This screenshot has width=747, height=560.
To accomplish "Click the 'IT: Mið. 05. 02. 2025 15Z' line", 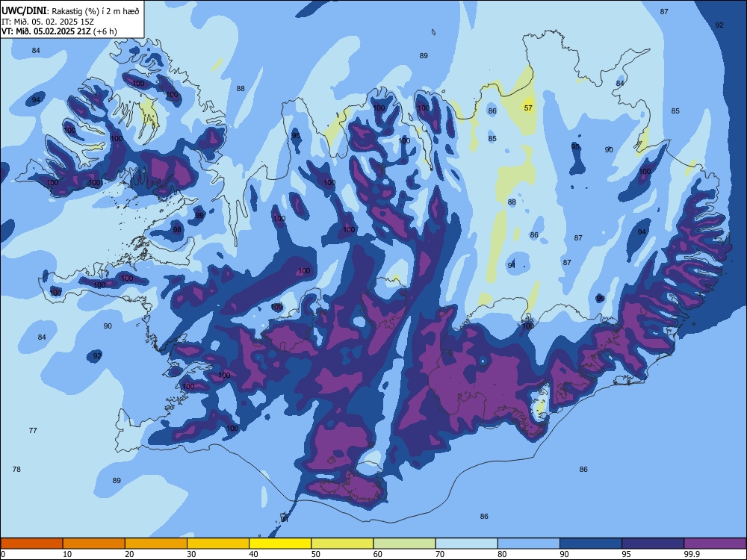I will [x=48, y=22].
